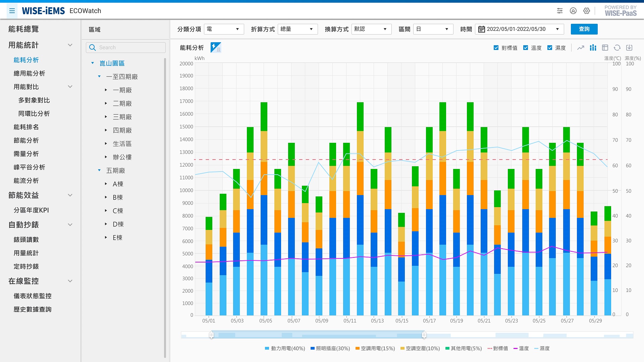Uncheck the 對標值 checkbox

496,48
